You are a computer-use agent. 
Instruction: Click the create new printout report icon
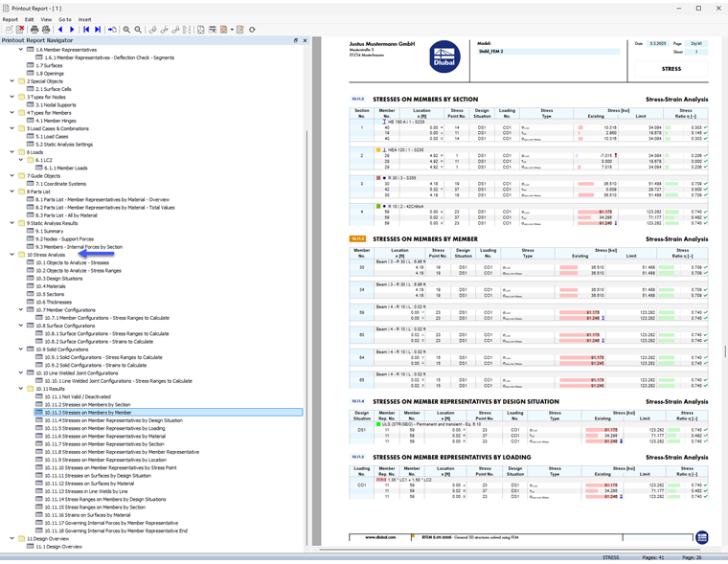(9, 30)
